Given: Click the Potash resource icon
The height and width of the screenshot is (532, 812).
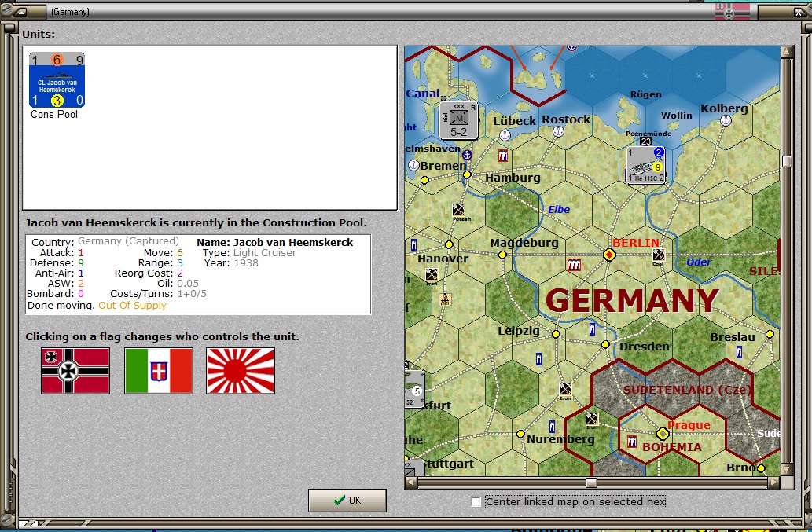Looking at the screenshot, I should [x=458, y=210].
